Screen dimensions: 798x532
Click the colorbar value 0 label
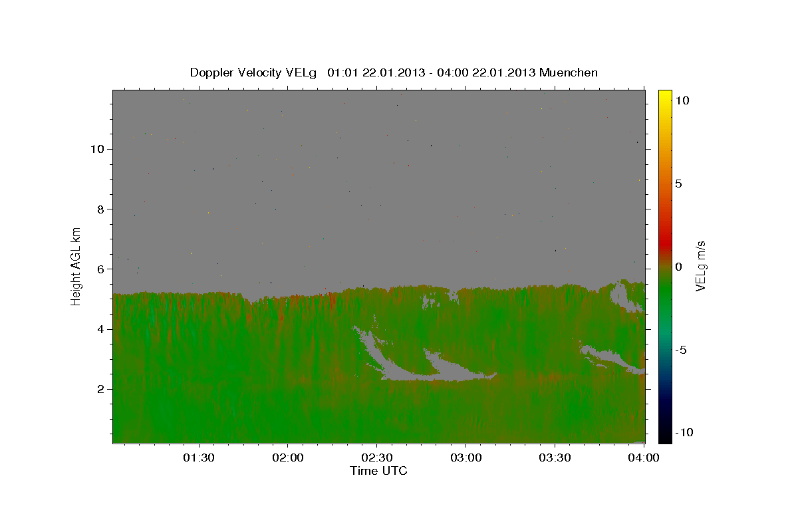678,267
